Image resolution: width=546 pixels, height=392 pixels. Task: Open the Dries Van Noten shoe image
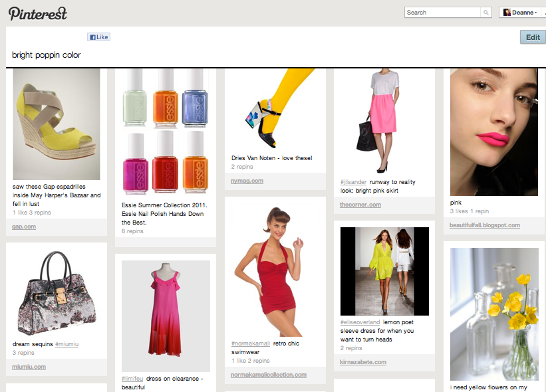(275, 110)
